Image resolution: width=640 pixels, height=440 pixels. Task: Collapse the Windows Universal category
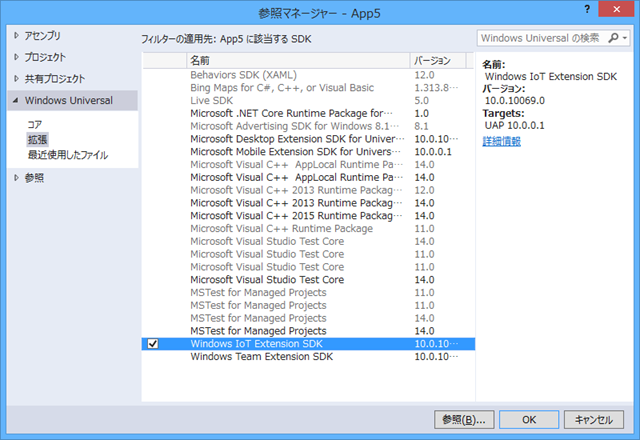15,101
